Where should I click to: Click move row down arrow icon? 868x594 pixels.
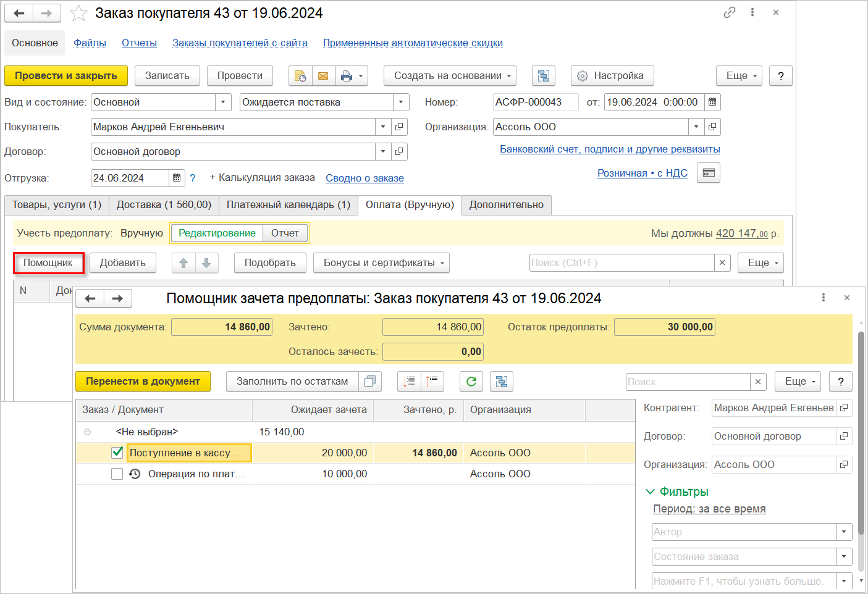pos(206,263)
